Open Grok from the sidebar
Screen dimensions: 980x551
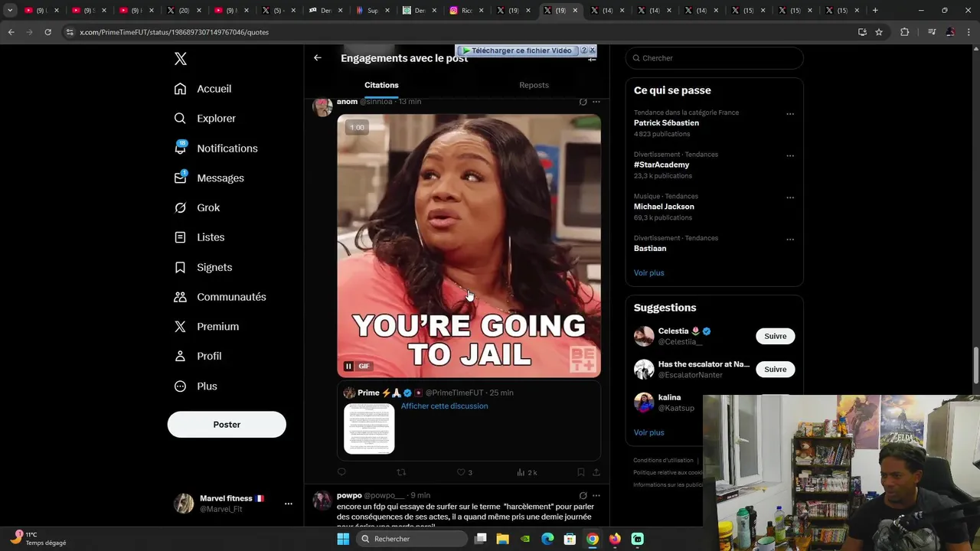[x=197, y=208]
